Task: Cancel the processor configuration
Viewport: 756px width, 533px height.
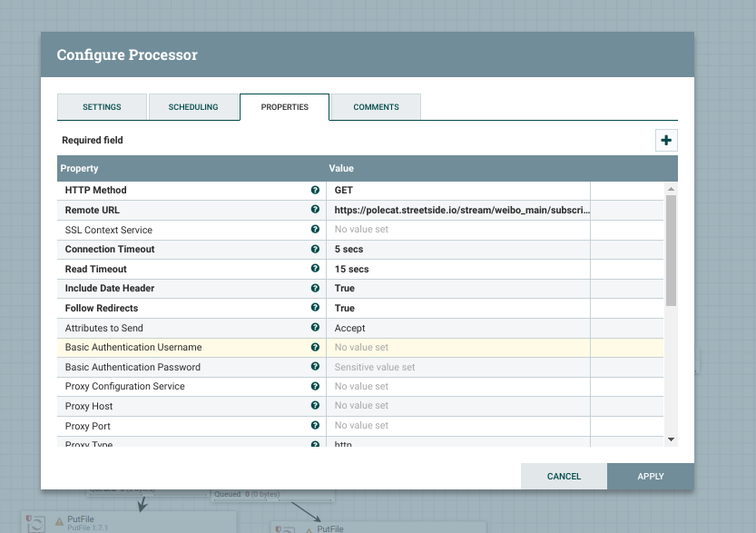Action: pos(564,477)
